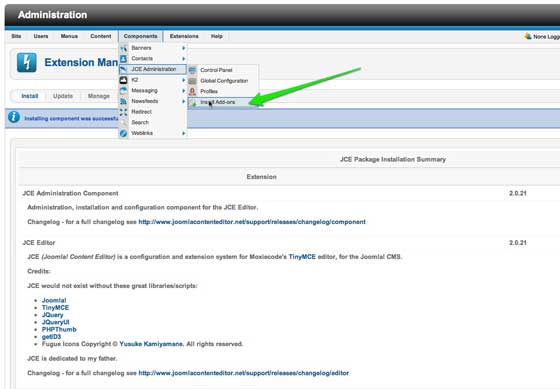
Task: Open the JQuery credits link
Action: pyautogui.click(x=52, y=315)
